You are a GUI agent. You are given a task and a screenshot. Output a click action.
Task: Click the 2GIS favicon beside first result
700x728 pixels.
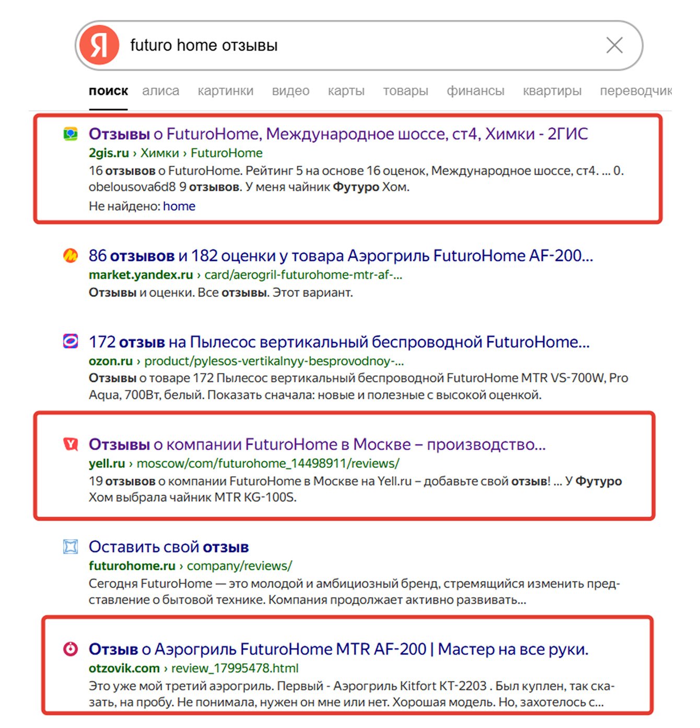pos(71,134)
